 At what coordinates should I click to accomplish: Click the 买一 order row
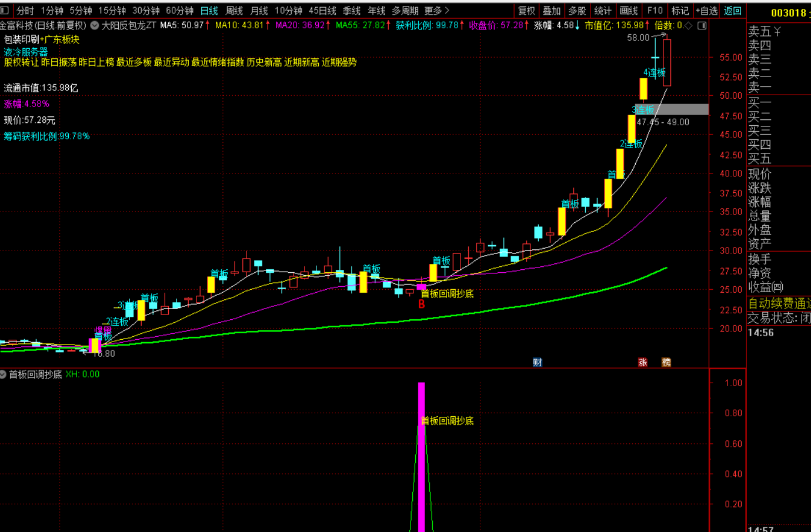point(779,102)
